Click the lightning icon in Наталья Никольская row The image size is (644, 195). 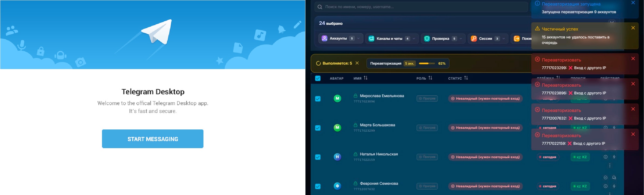(x=614, y=157)
